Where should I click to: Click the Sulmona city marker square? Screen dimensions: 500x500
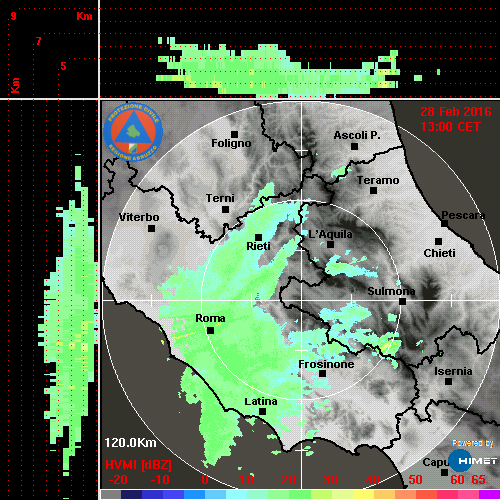(402, 301)
